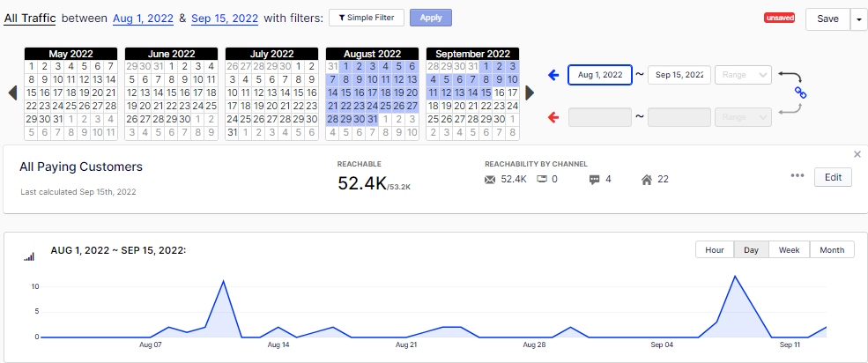This screenshot has height=363, width=868.
Task: Click the chat bubble channel icon
Action: 595,179
